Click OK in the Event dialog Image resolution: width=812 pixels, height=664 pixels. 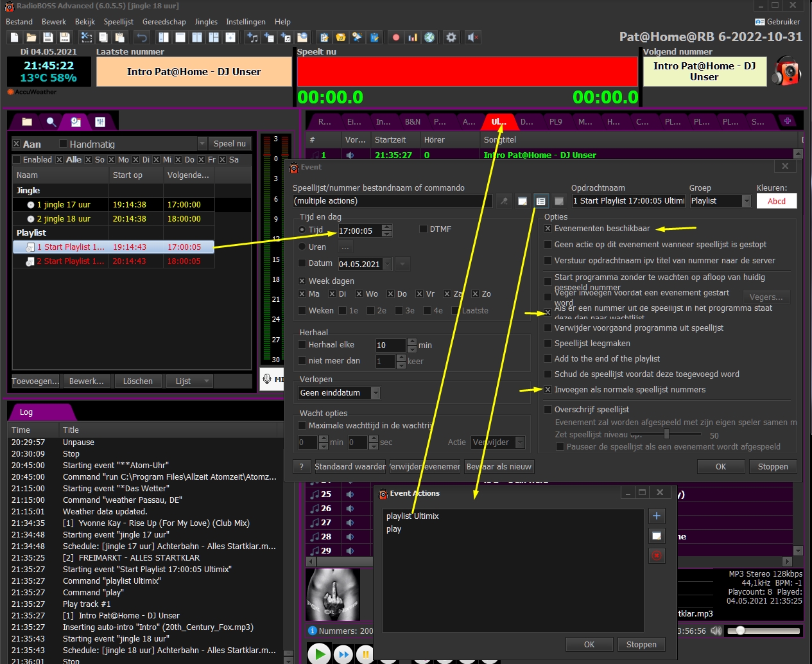click(721, 467)
